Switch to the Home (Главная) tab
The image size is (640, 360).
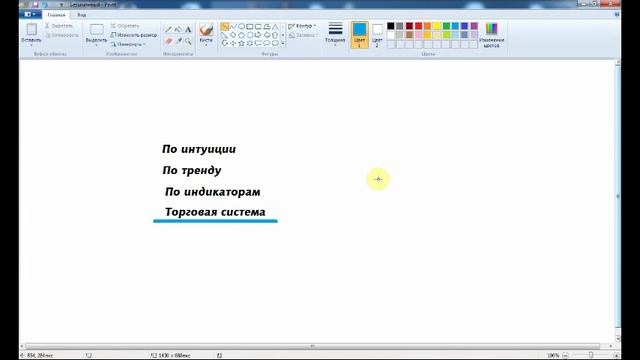coord(56,15)
